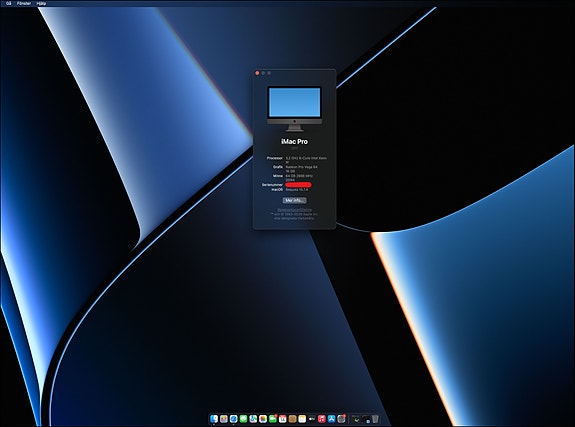The width and height of the screenshot is (575, 427).
Task: Open the Fönster menu
Action: point(24,3)
